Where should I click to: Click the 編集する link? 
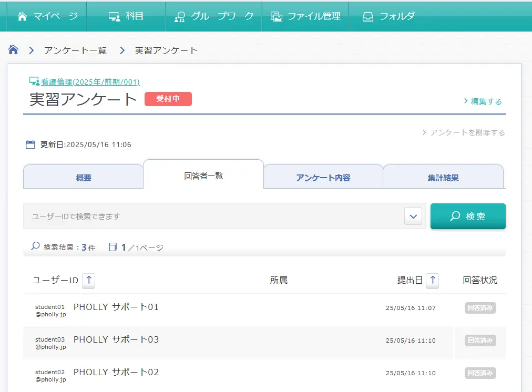483,101
